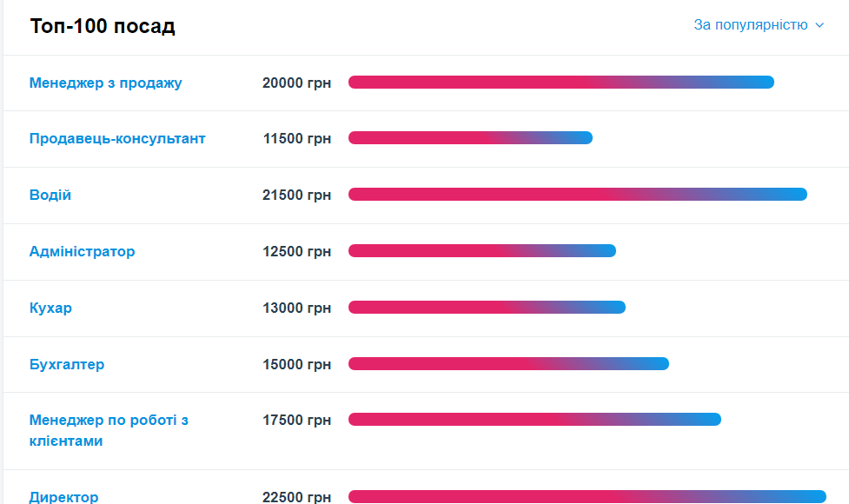Open the Водій position link
The image size is (849, 504).
(50, 195)
